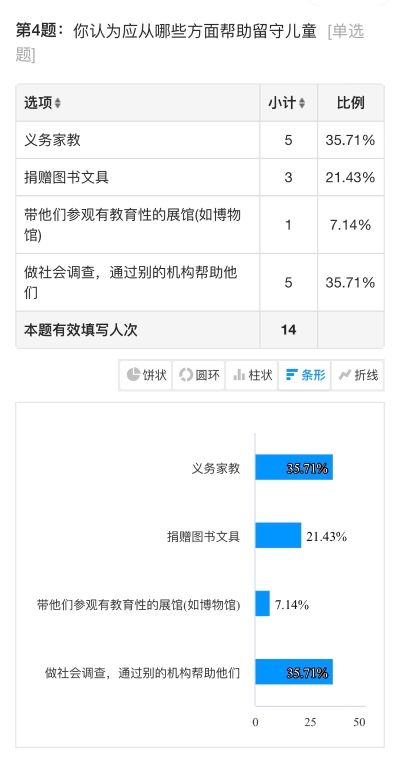
Task: Click the pie icon beside 饼状
Action: 133,375
